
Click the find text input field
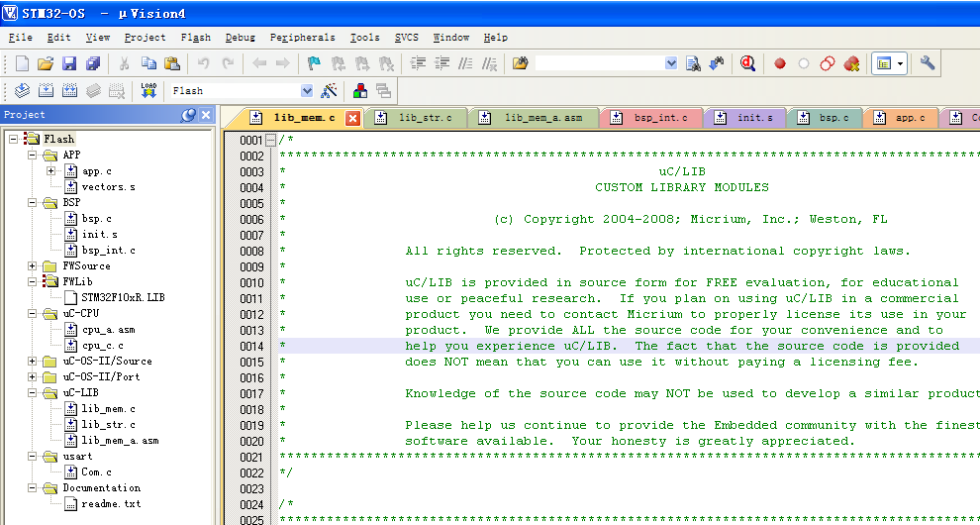point(599,63)
